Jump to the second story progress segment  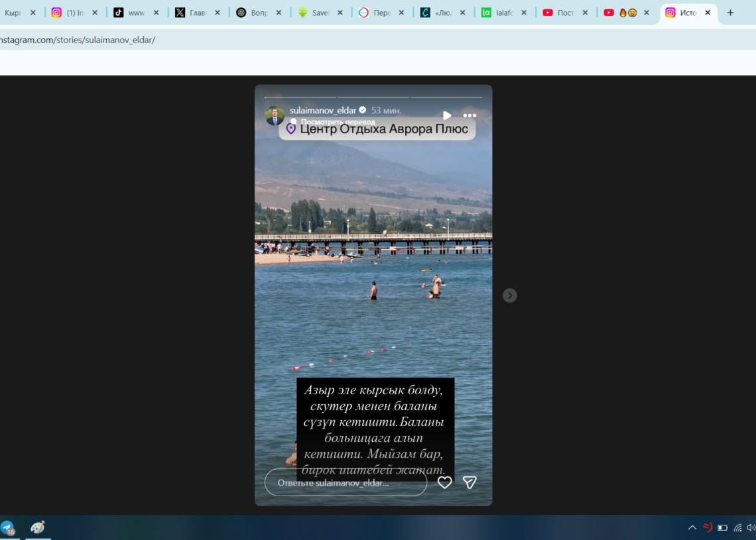[373, 97]
